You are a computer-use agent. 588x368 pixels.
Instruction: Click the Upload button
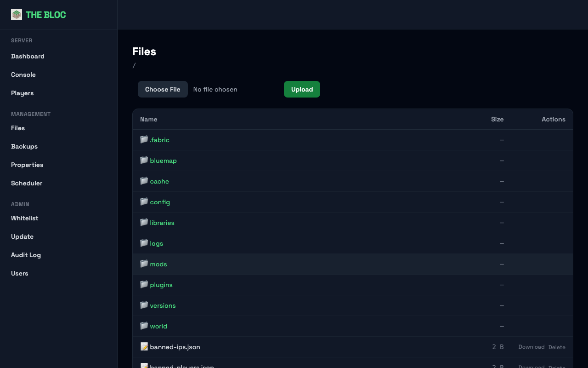pos(302,89)
